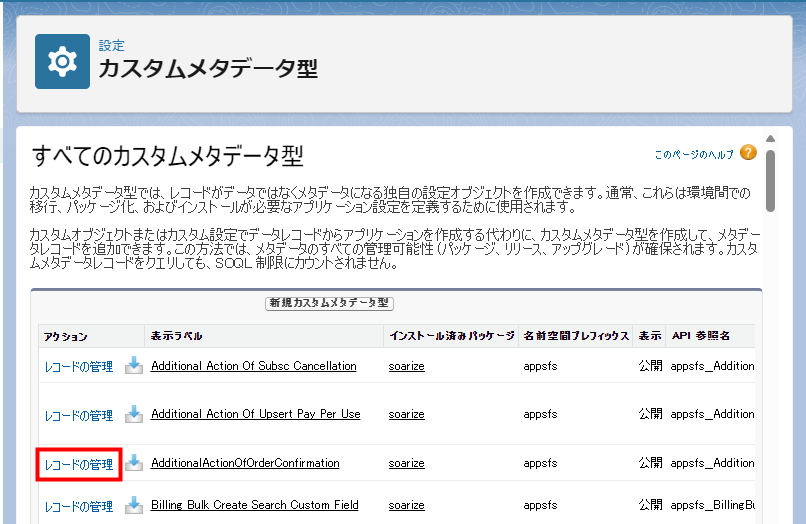Click the 表示ラベル column header
Screen dimensions: 806x524
point(174,335)
